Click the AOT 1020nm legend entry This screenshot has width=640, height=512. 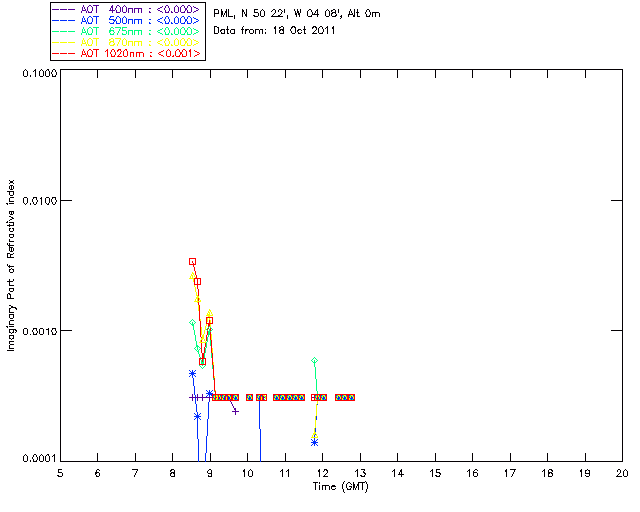pos(126,53)
